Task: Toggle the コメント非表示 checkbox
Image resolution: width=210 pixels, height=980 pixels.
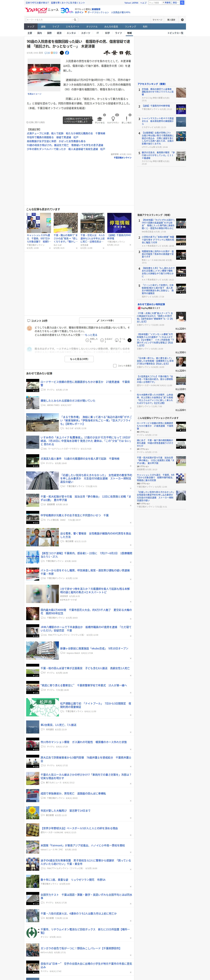Action: click(115, 366)
